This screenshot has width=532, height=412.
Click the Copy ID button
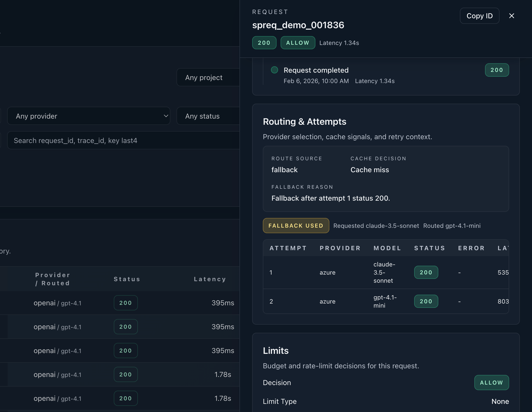[x=479, y=16]
